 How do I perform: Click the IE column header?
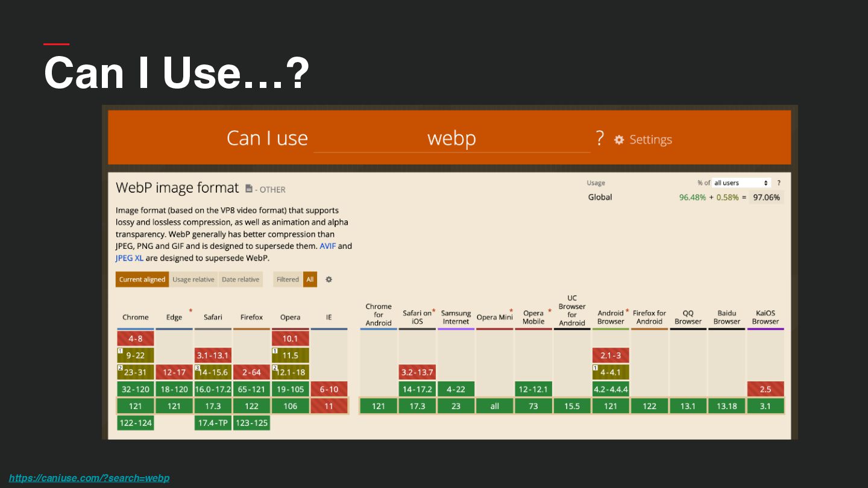coord(329,318)
